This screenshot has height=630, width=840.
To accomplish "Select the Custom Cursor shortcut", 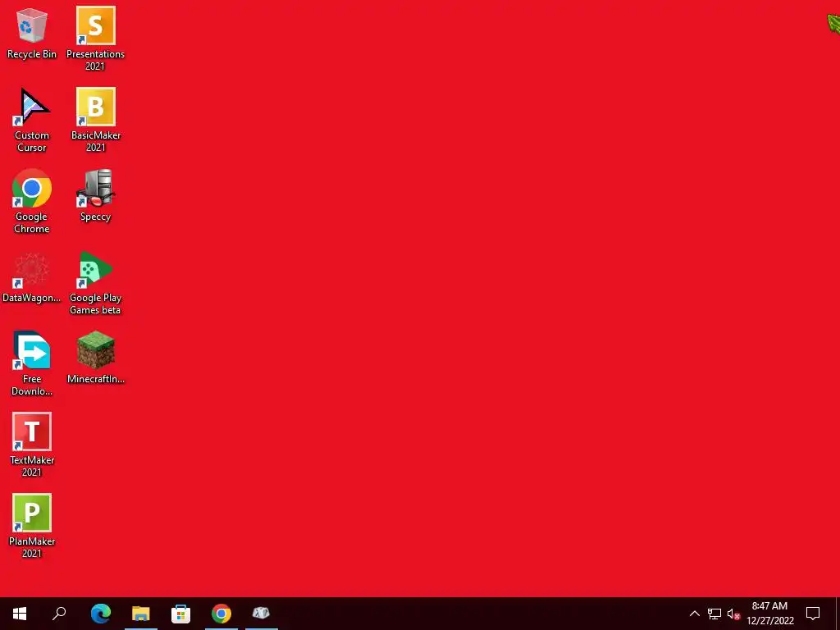I will [x=32, y=120].
